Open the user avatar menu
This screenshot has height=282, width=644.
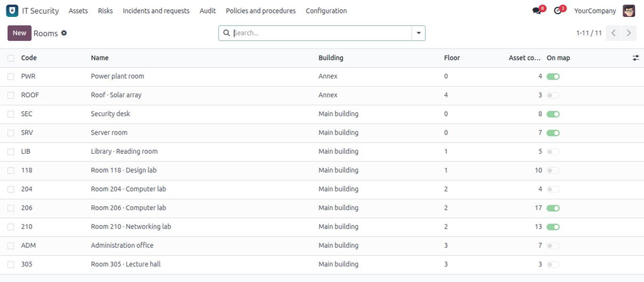pos(629,11)
